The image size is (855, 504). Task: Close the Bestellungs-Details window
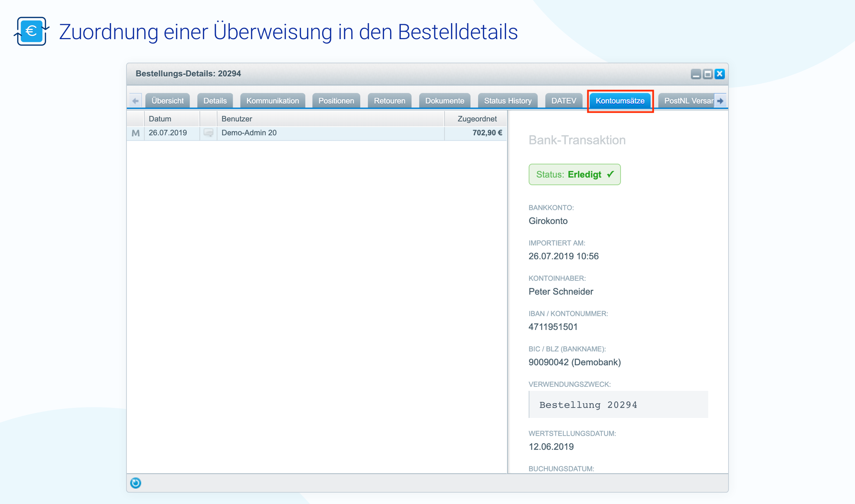pyautogui.click(x=720, y=74)
